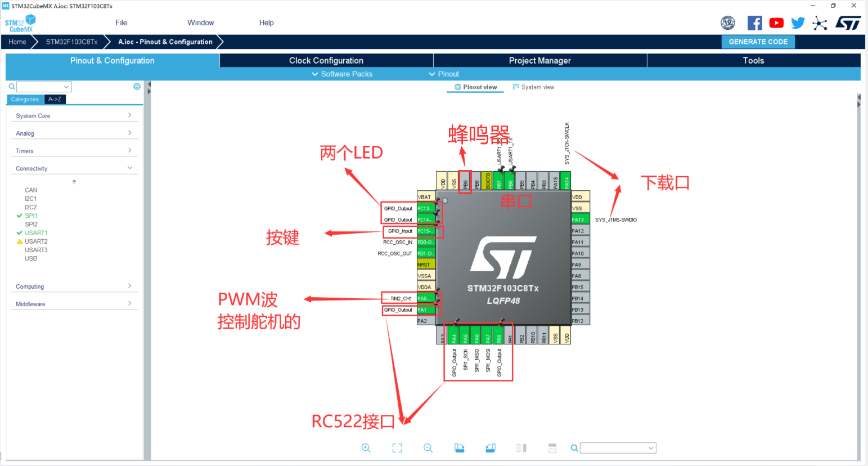Click the ST logo icon
Screen dimensions: 868x466
point(848,23)
